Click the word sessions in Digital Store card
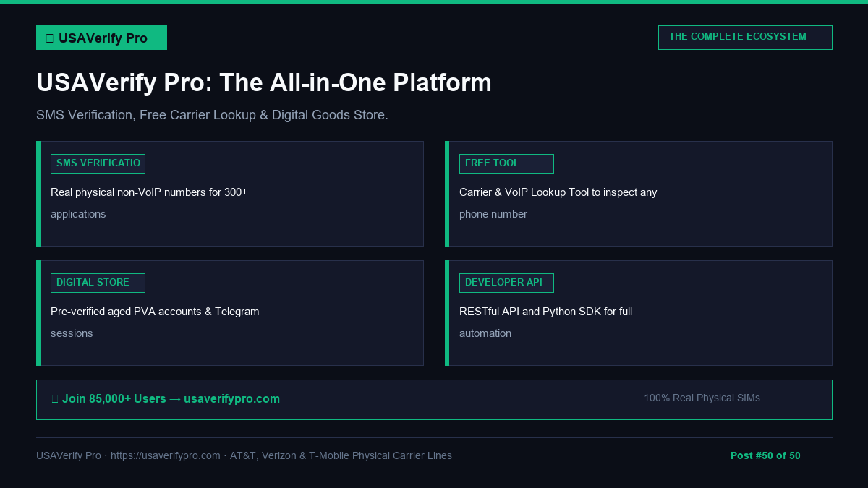868x488 pixels. (x=72, y=333)
